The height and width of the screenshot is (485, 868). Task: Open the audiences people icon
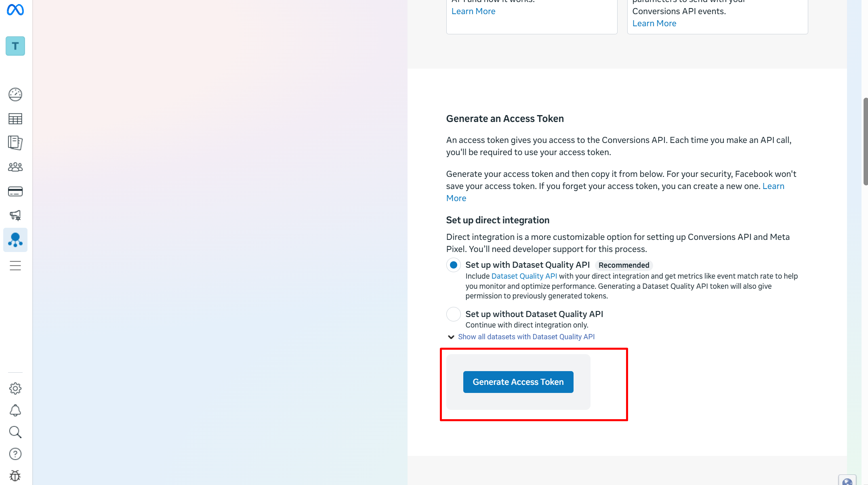coord(15,167)
